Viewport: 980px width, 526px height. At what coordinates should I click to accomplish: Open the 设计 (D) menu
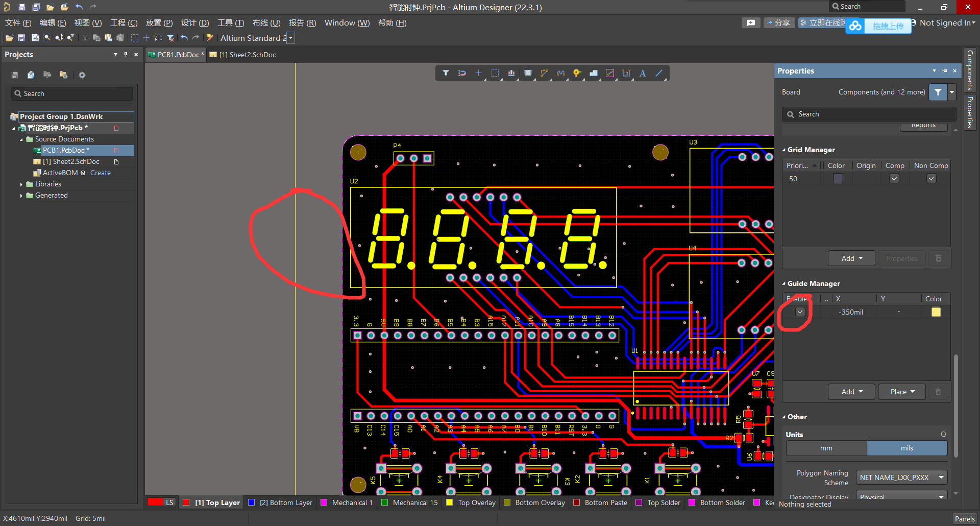[x=195, y=23]
